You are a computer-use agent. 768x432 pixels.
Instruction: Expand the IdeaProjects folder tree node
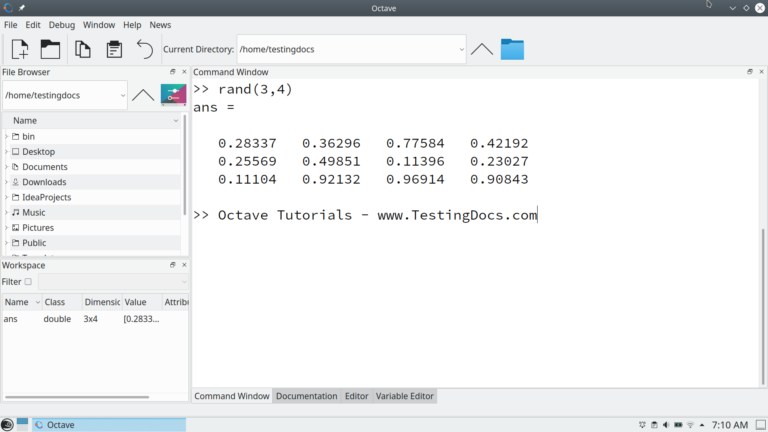[6, 197]
